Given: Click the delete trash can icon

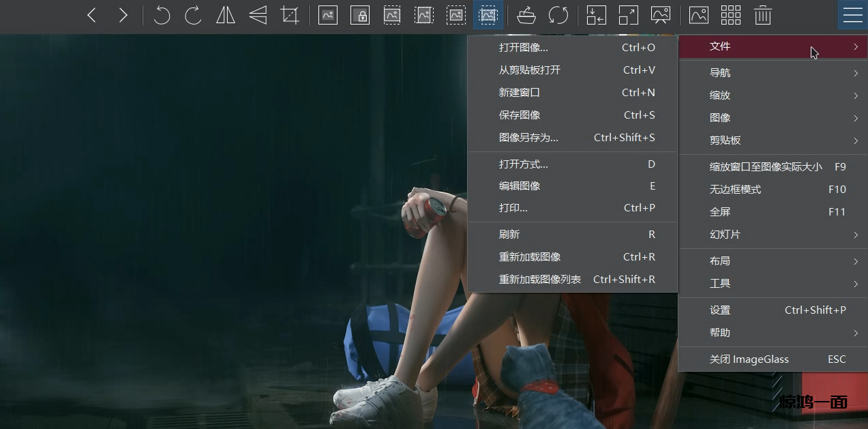Looking at the screenshot, I should point(762,15).
